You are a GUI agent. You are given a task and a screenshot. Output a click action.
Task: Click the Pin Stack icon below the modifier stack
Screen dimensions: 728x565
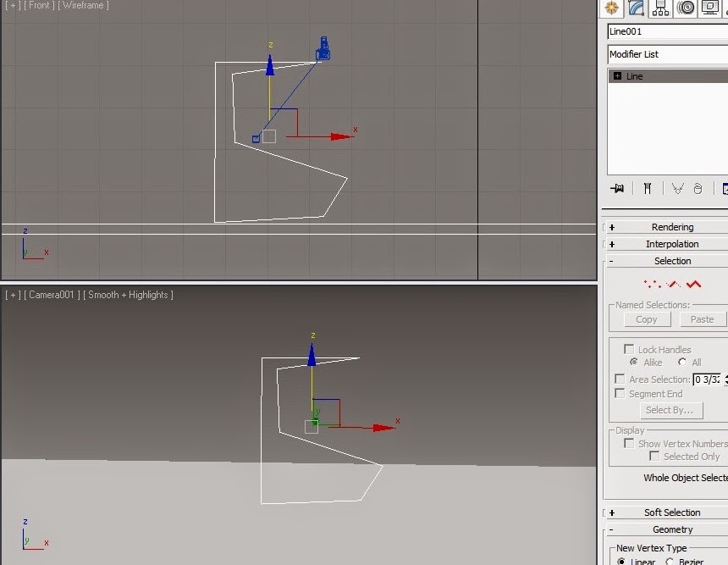pyautogui.click(x=616, y=187)
